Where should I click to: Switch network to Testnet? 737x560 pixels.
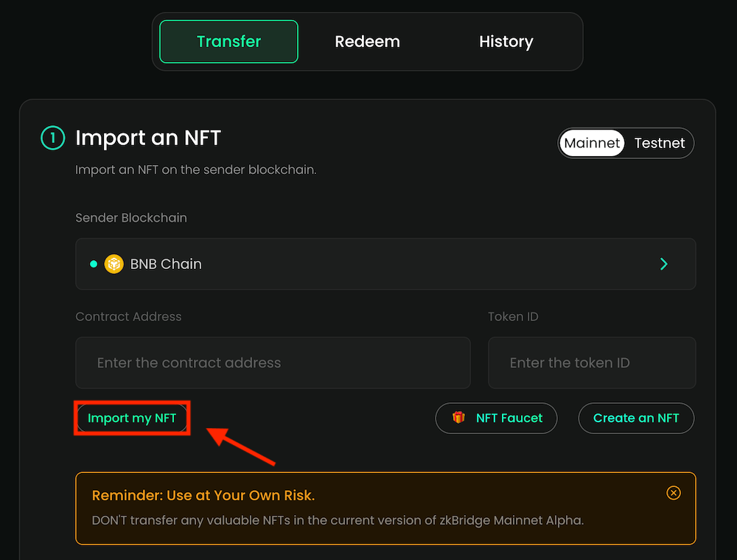[x=660, y=143]
